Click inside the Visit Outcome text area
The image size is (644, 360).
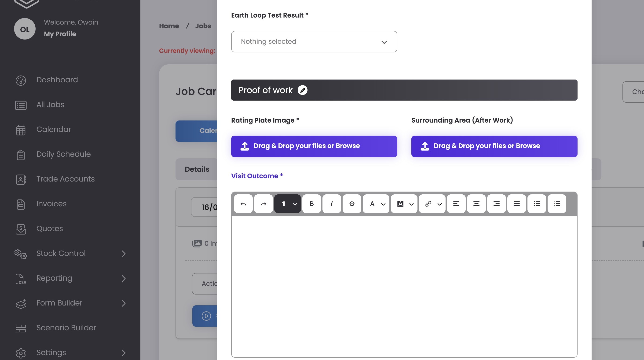click(404, 286)
